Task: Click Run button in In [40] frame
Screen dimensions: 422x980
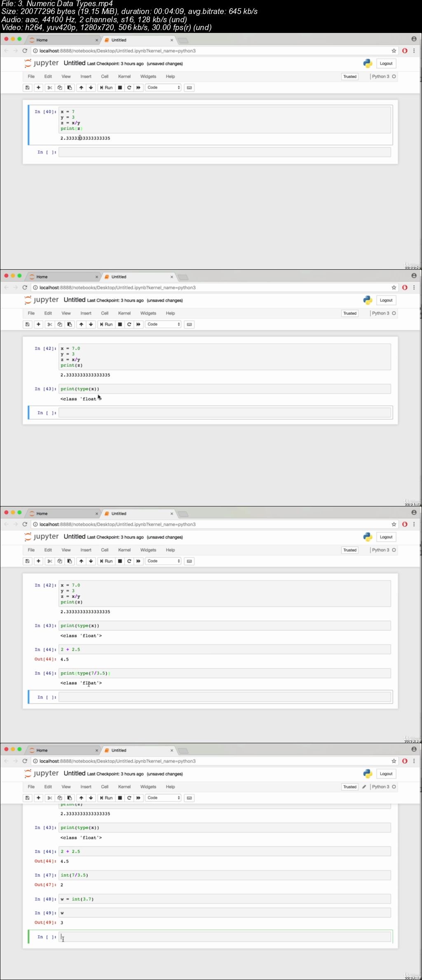Action: coord(106,87)
